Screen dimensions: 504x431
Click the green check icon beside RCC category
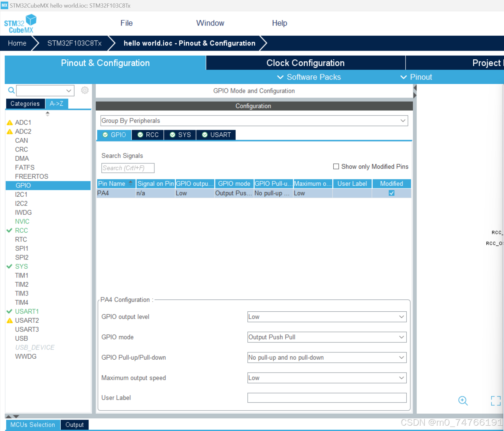9,230
